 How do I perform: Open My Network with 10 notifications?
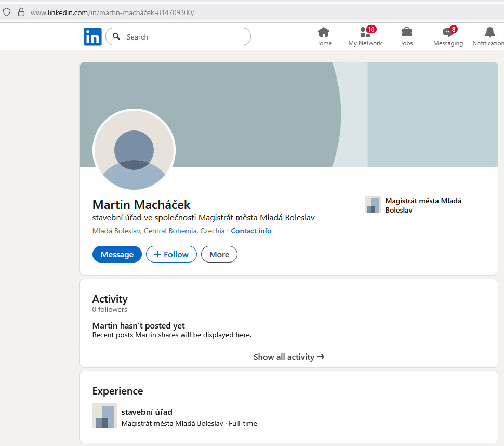click(x=365, y=32)
